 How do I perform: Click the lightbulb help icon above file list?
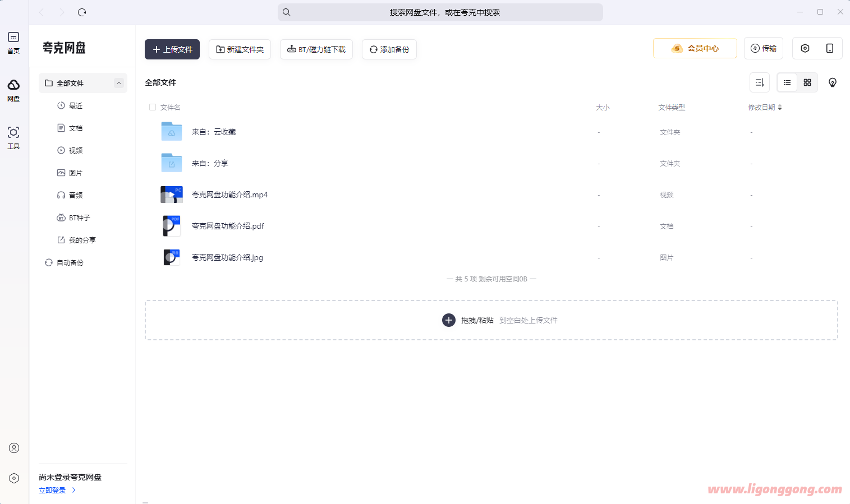(832, 82)
